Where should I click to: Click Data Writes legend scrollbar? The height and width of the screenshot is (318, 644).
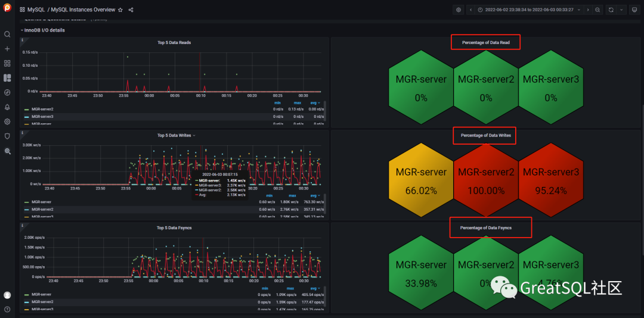coord(326,204)
